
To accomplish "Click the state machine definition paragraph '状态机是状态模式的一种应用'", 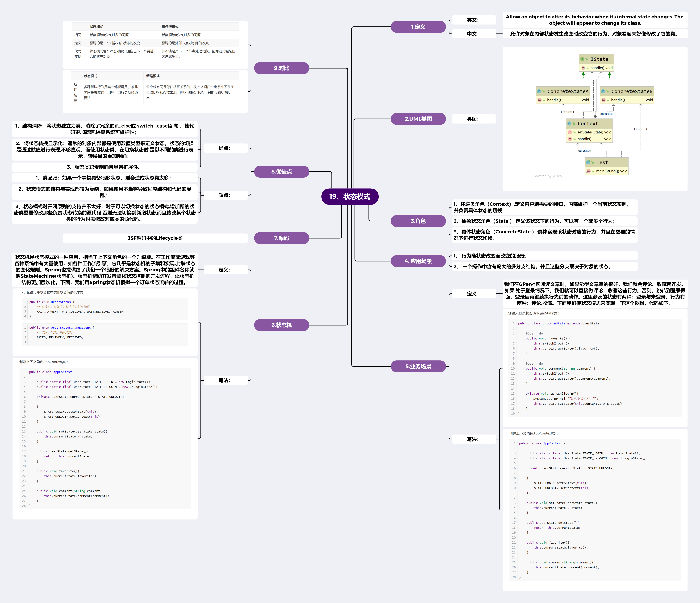I will pos(105,270).
